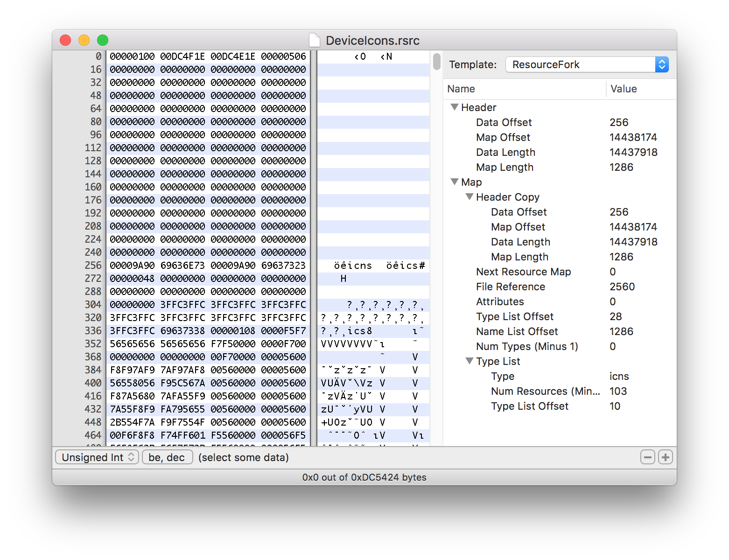This screenshot has height=560, width=729.
Task: Click the byte count status bar
Action: pos(364,477)
